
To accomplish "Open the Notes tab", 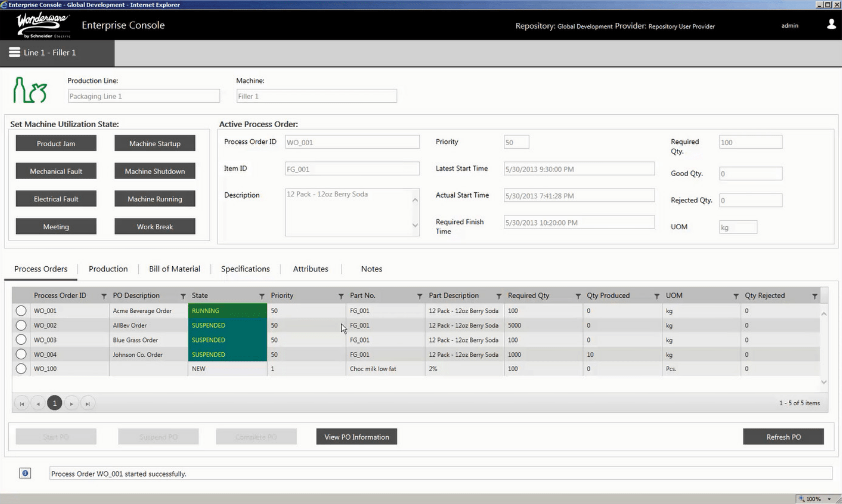I will click(x=372, y=269).
